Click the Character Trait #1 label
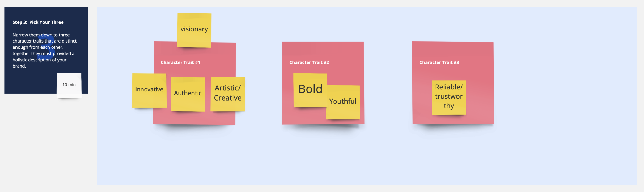 [x=180, y=62]
